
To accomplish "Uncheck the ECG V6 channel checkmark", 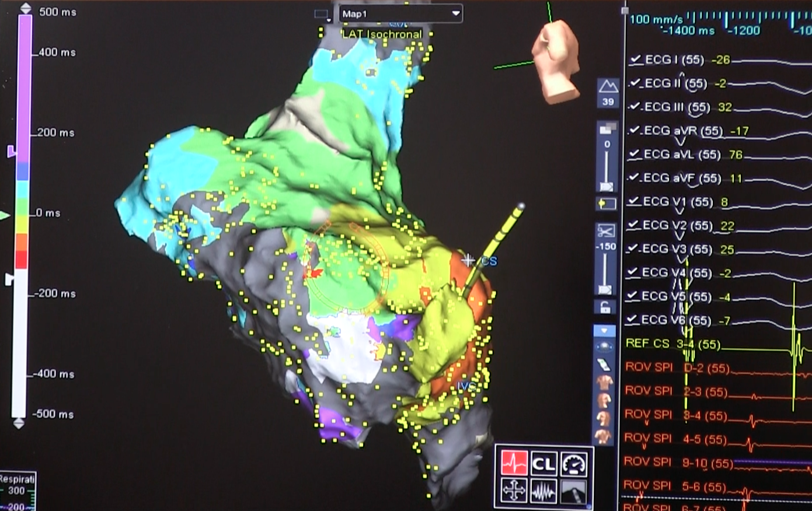I will 632,320.
